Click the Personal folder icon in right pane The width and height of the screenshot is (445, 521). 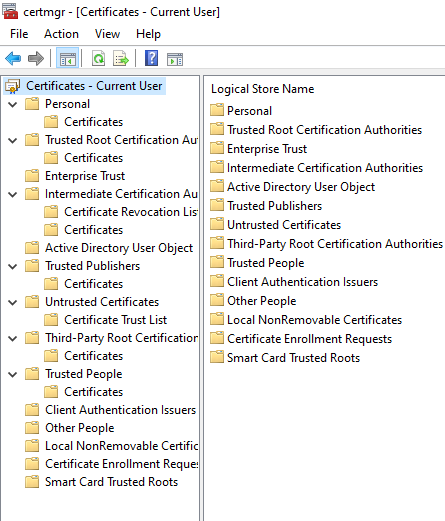[x=217, y=110]
